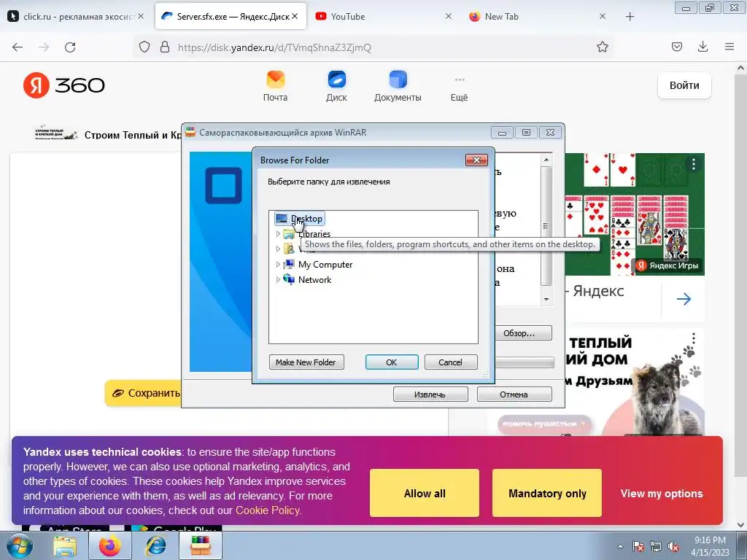Click the browser address bar URL
Screen dimensions: 747x560
274,47
